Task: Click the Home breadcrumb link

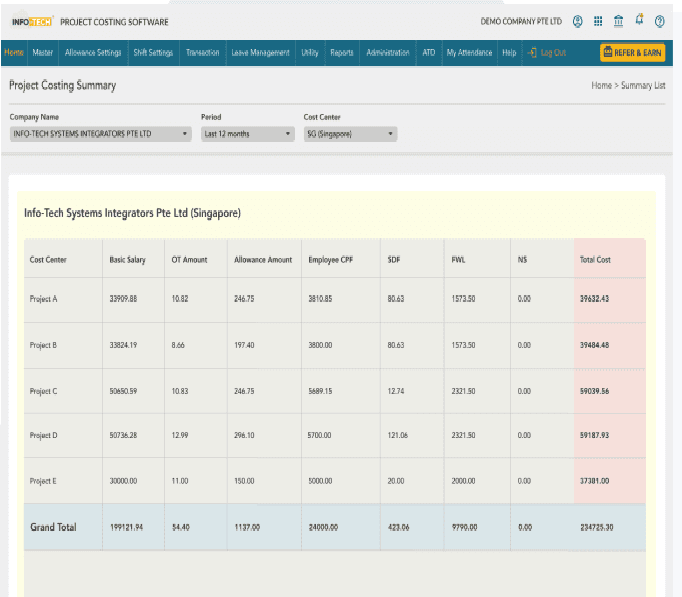Action: (602, 86)
